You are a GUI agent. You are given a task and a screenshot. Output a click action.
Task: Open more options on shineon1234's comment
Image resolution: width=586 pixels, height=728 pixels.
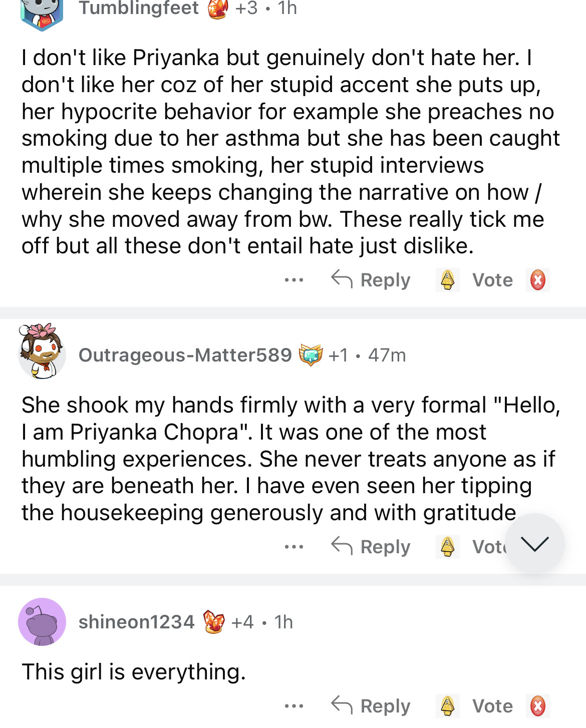click(x=294, y=706)
